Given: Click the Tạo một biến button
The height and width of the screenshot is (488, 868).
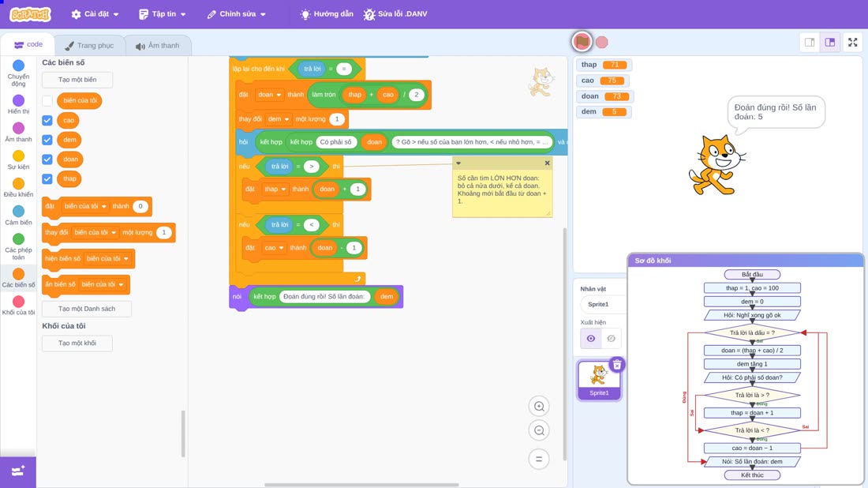Looking at the screenshot, I should pyautogui.click(x=77, y=80).
